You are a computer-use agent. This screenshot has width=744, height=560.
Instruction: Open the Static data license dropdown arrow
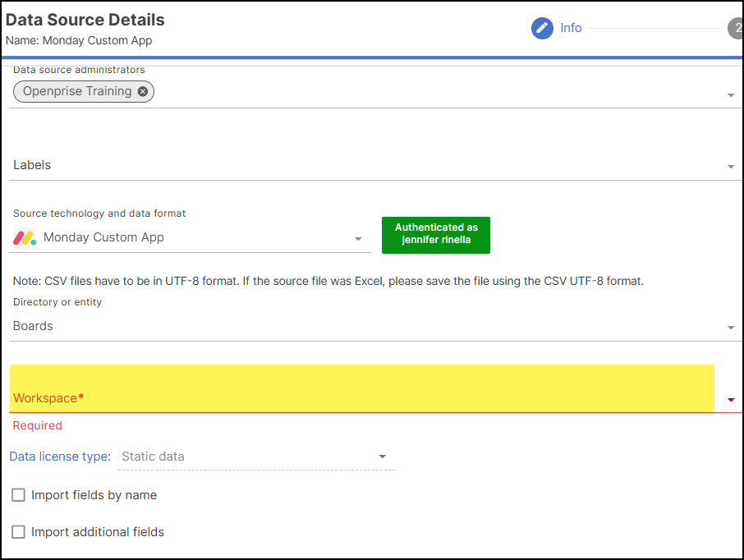click(x=382, y=457)
